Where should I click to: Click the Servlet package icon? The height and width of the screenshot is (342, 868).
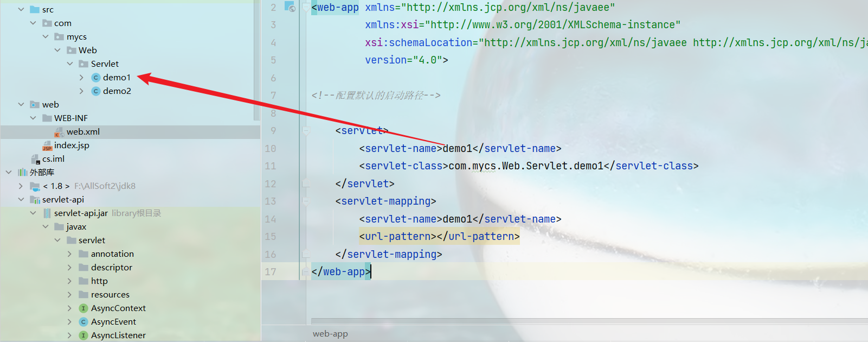click(x=83, y=64)
